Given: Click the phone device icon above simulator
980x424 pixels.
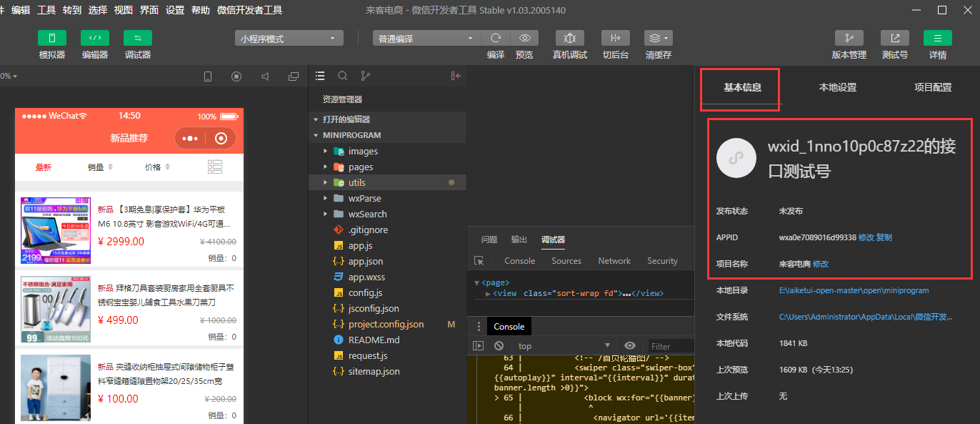Looking at the screenshot, I should coord(208,77).
